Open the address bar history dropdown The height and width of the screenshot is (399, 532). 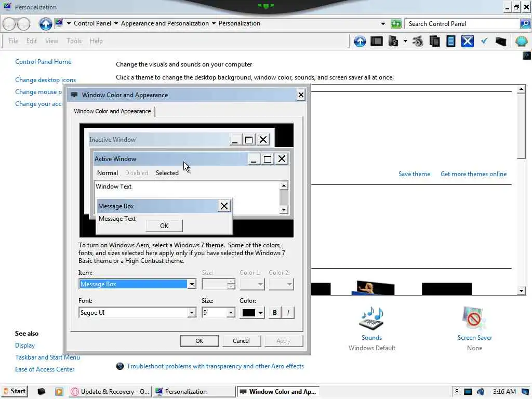pyautogui.click(x=383, y=24)
